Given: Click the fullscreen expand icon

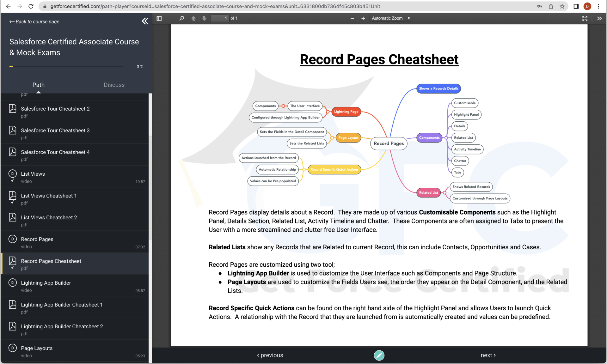Looking at the screenshot, I should tap(585, 18).
